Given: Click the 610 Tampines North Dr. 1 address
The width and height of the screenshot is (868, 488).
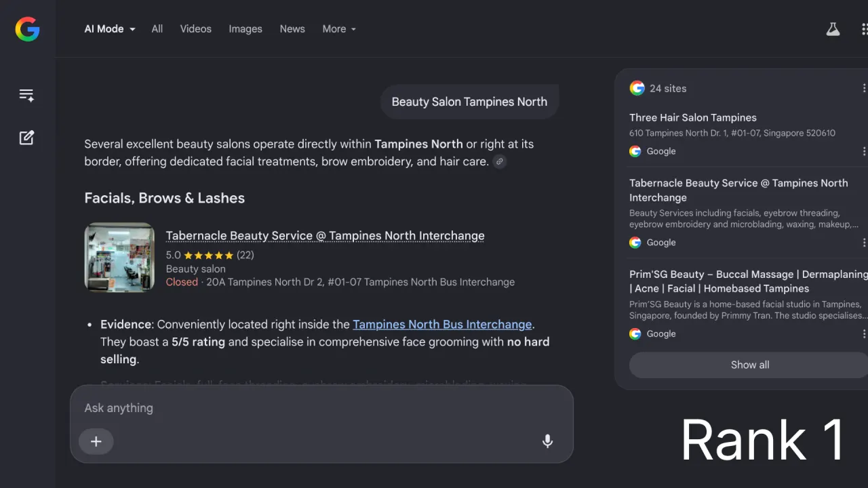Looking at the screenshot, I should click(x=732, y=133).
